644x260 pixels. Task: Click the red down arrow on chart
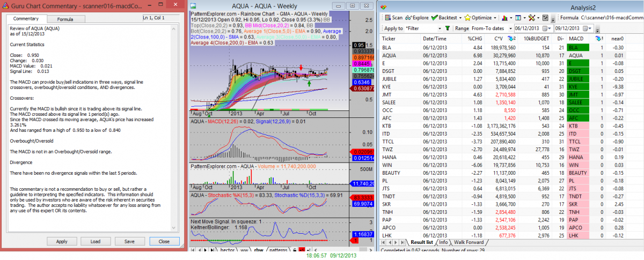click(x=302, y=68)
